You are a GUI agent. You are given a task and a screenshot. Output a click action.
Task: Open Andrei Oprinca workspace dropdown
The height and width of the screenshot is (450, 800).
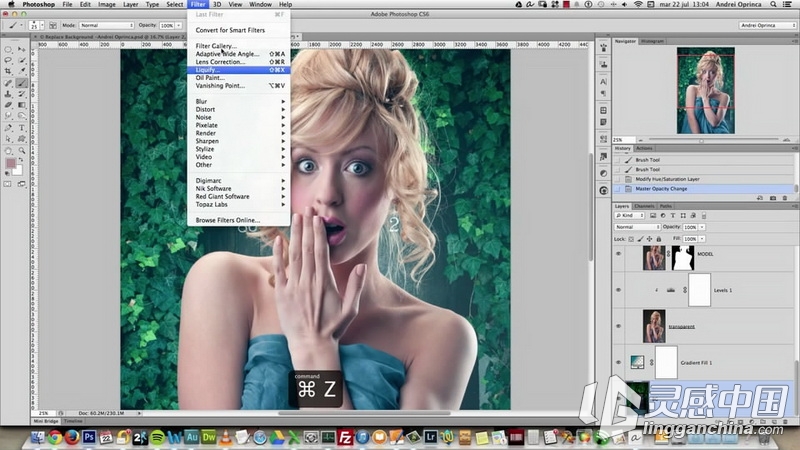tap(767, 25)
